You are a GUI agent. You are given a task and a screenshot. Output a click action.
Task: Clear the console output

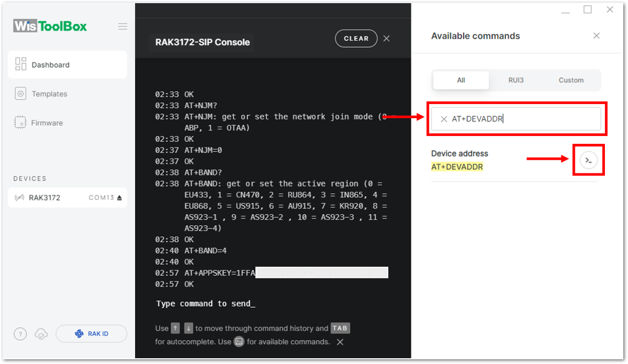coord(356,38)
